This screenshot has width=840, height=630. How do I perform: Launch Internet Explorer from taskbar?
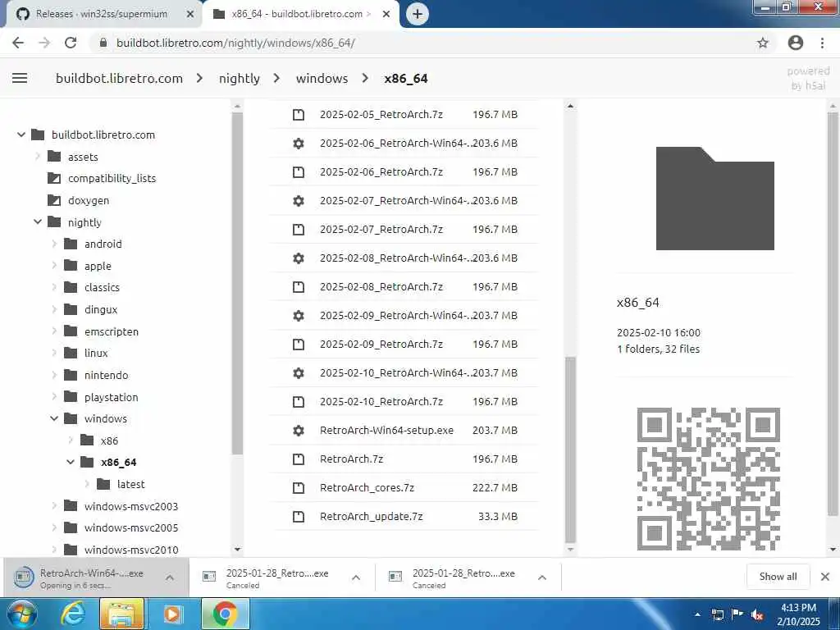tap(73, 614)
